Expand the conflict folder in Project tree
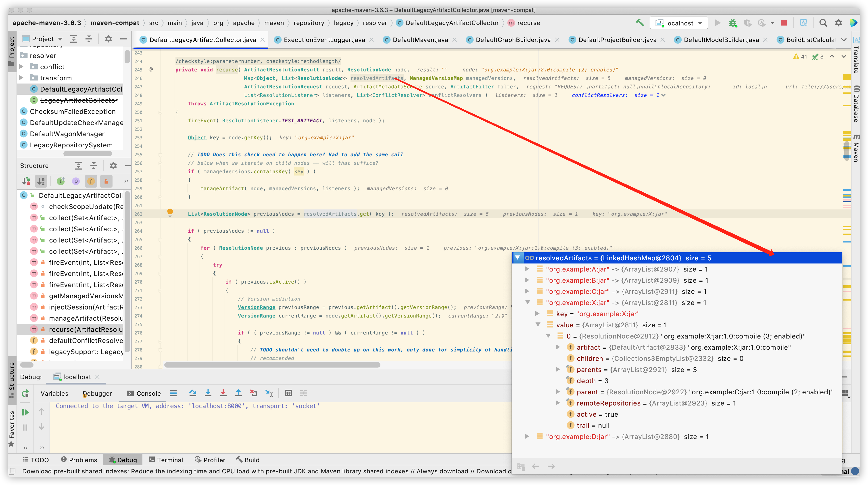 21,67
